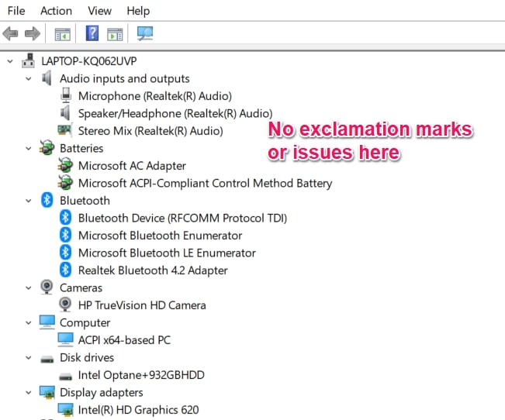The height and width of the screenshot is (420, 505).
Task: Click the Display adapters category icon
Action: [47, 392]
